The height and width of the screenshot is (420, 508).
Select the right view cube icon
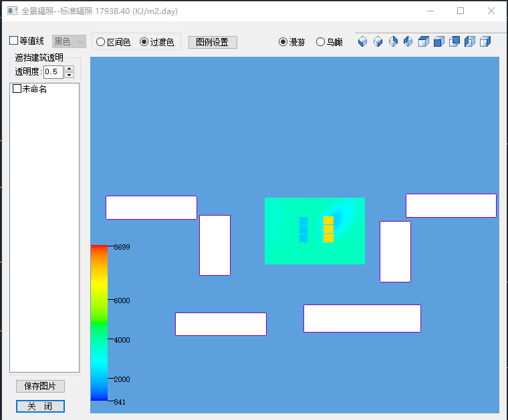point(485,41)
